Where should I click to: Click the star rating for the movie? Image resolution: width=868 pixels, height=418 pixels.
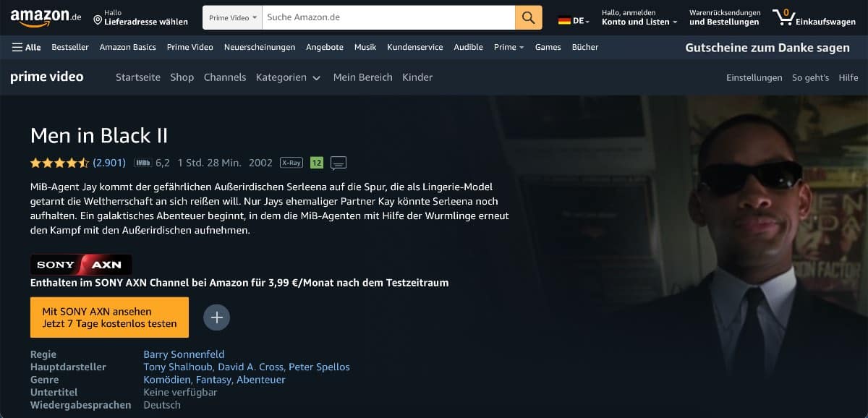[59, 163]
